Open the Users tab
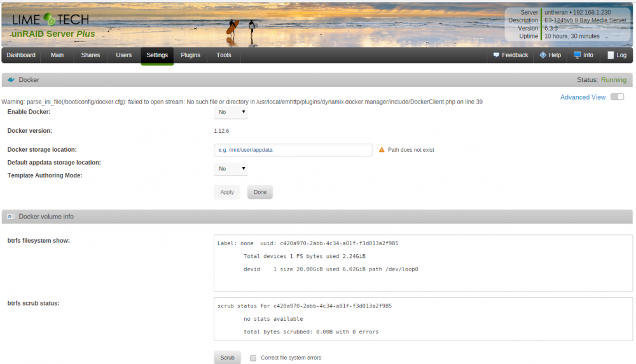The image size is (636, 364). (x=124, y=55)
